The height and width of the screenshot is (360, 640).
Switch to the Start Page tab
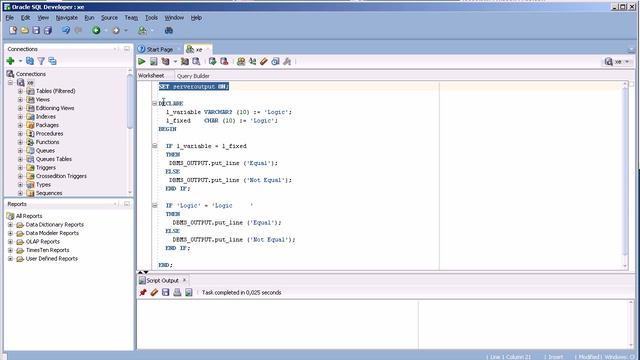pyautogui.click(x=159, y=49)
